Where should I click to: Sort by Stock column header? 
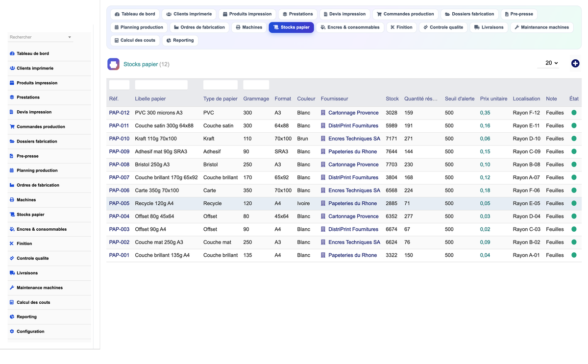(392, 98)
